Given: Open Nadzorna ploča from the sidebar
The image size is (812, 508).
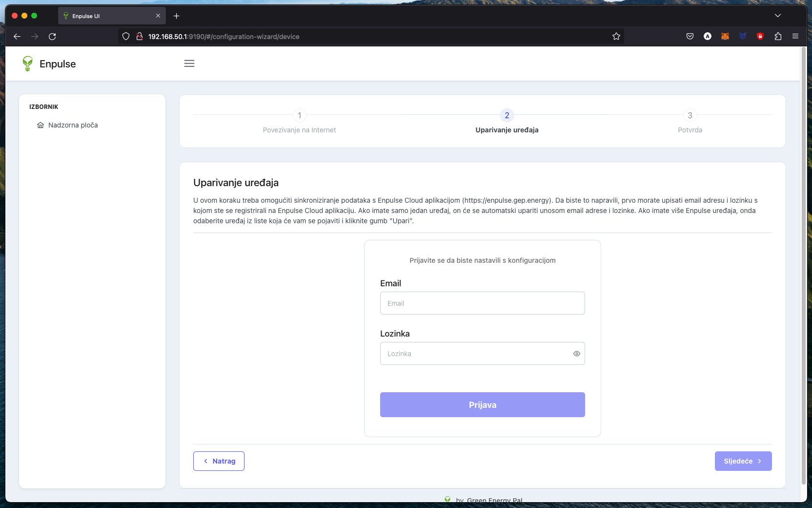Looking at the screenshot, I should 72,125.
